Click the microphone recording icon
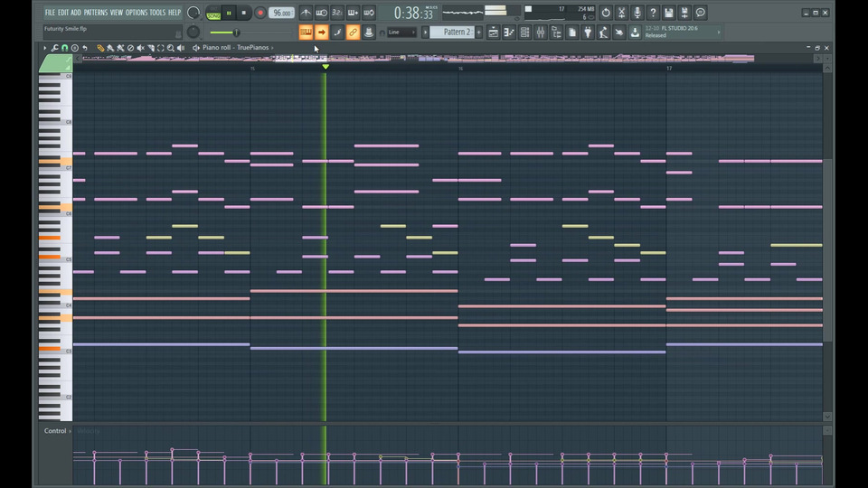 (x=637, y=13)
